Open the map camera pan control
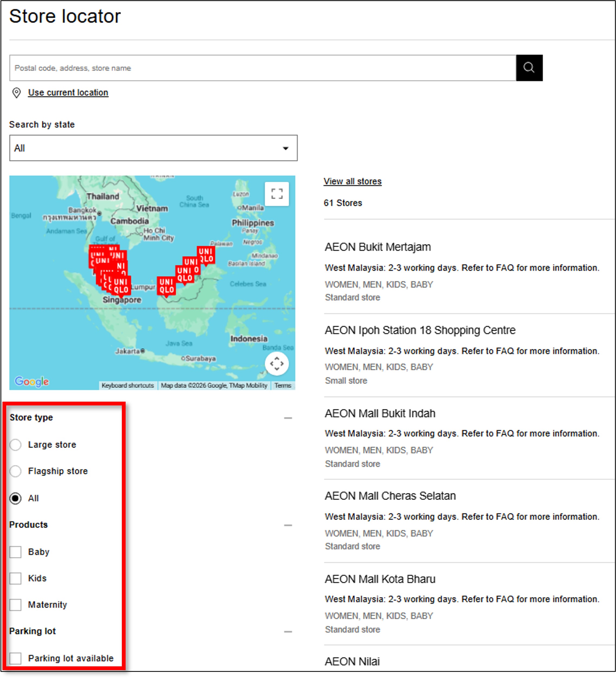Screen dimensions: 616x678 (276, 363)
